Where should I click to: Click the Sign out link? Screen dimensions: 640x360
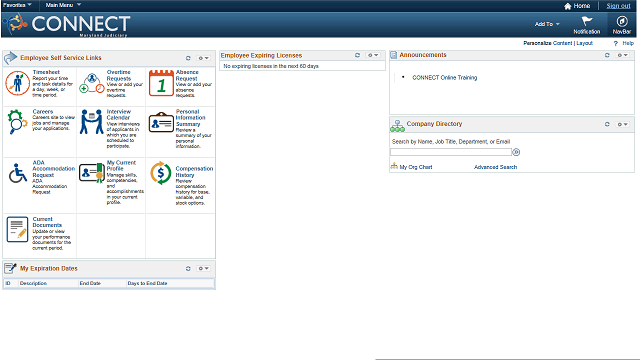[x=618, y=6]
